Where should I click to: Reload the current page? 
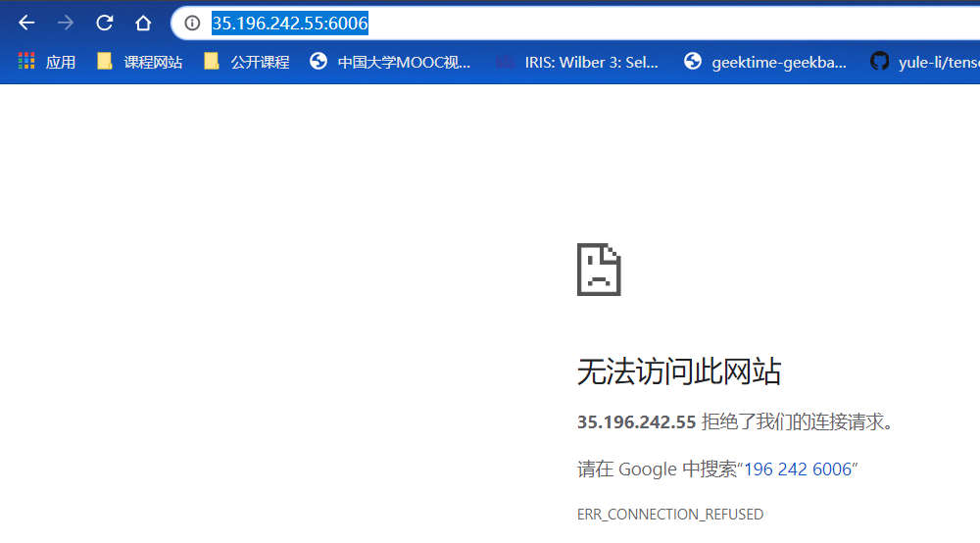pos(105,24)
